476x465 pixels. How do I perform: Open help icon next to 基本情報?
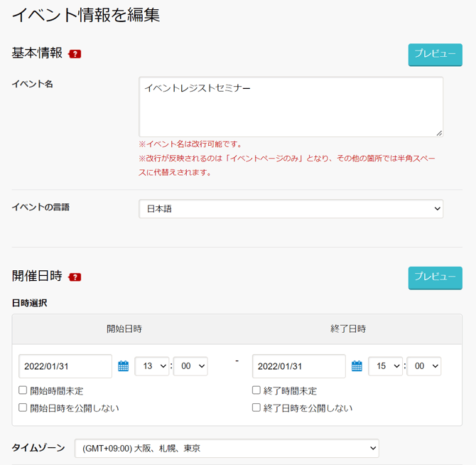[x=75, y=54]
